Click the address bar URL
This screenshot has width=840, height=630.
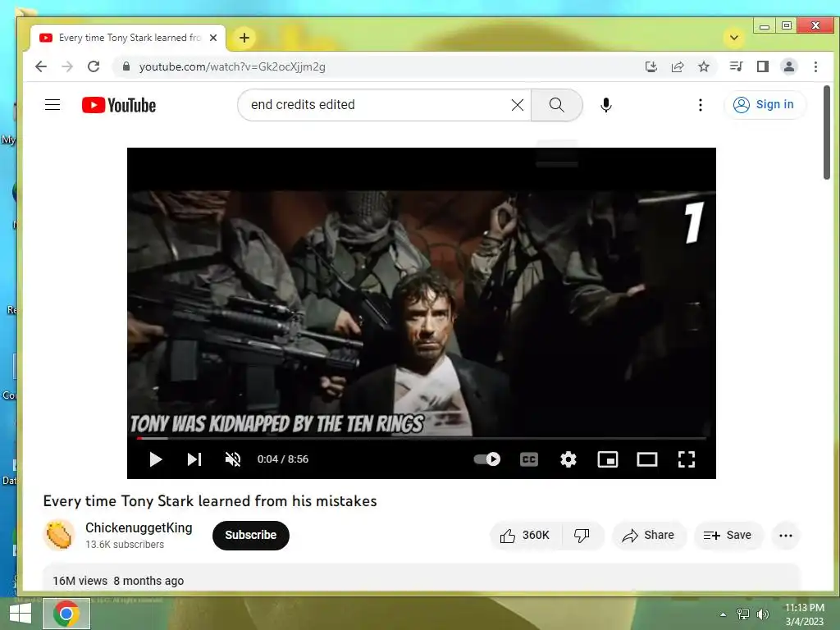pos(232,66)
